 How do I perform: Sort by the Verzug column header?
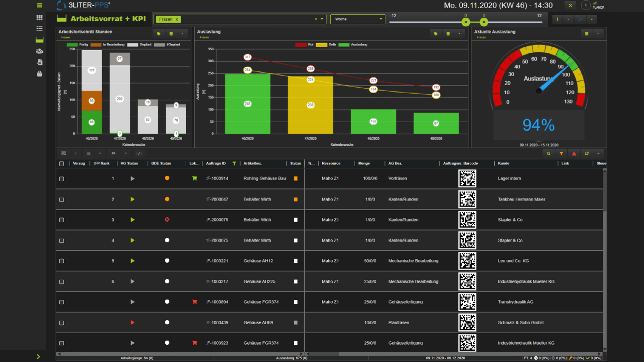[x=79, y=163]
